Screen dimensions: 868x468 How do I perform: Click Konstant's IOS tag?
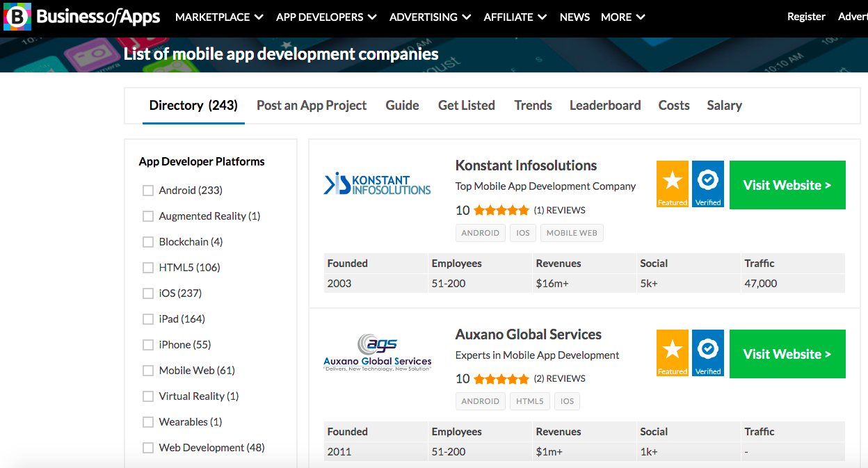point(523,233)
